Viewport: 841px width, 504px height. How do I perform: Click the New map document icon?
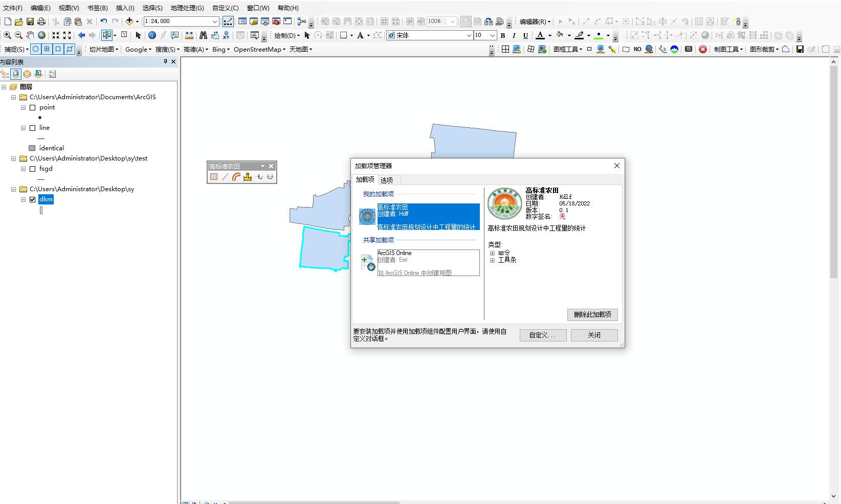[8, 21]
